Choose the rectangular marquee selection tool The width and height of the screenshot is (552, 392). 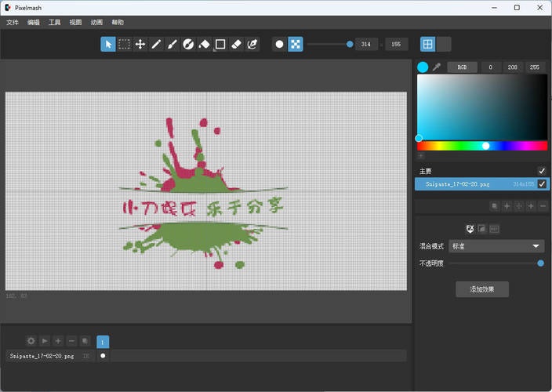tap(124, 44)
